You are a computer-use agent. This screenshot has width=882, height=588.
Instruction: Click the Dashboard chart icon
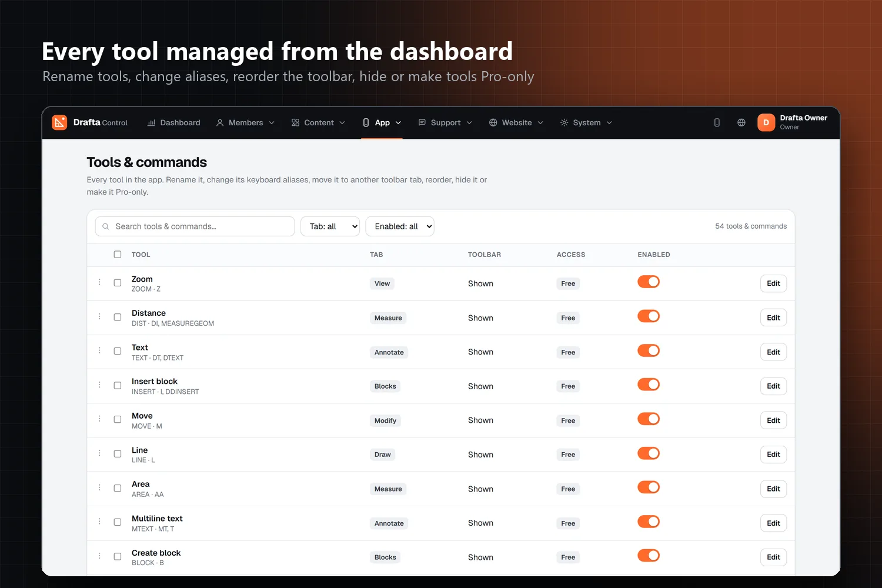point(151,123)
